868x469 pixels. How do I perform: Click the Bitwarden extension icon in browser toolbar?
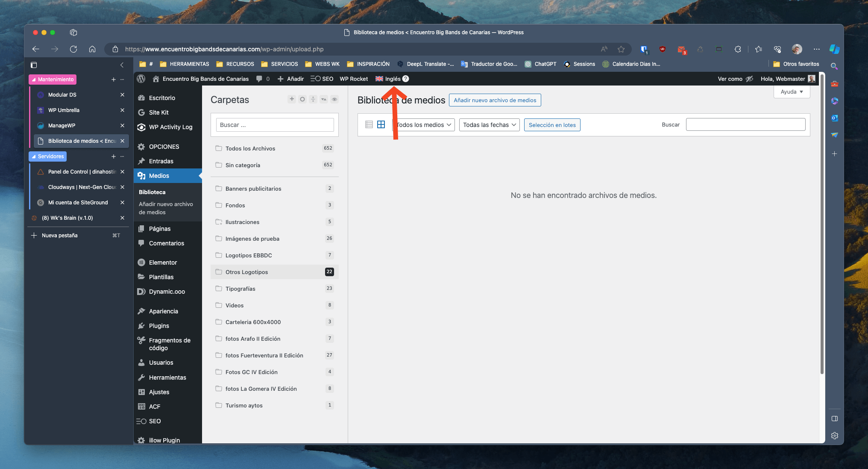coord(644,49)
